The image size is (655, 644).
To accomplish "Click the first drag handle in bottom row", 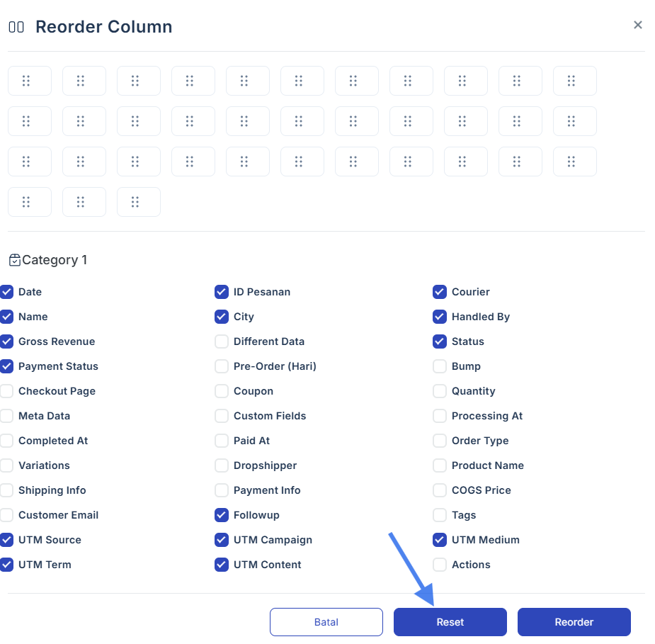I will tap(30, 202).
